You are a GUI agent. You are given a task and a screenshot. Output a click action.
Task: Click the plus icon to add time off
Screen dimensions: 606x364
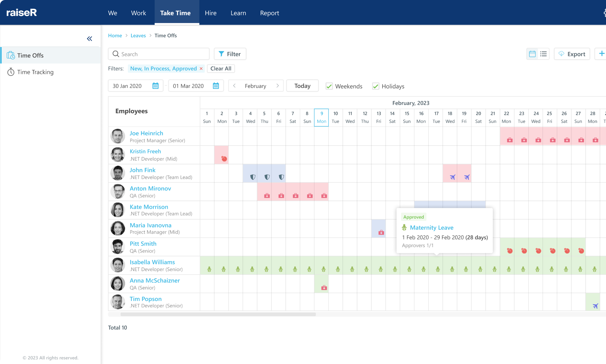pyautogui.click(x=602, y=54)
